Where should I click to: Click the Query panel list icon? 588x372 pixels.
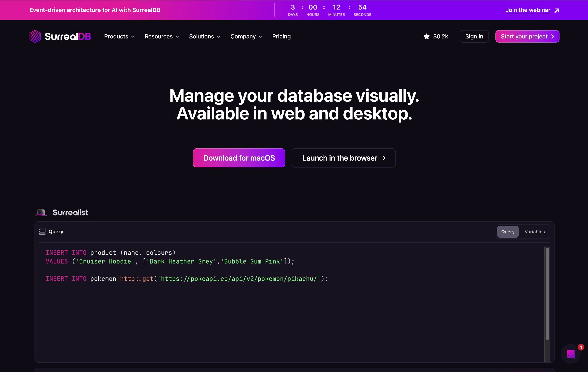(42, 231)
